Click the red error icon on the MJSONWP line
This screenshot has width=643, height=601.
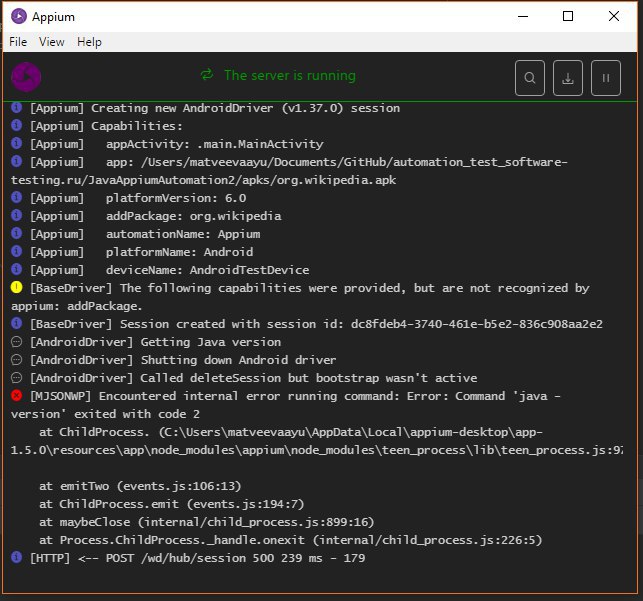16,395
